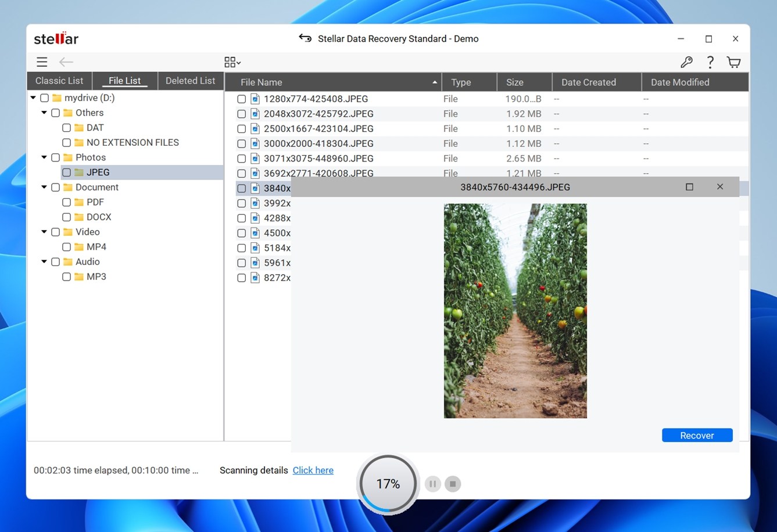Open scanning details via Click here link
Viewport: 777px width, 532px height.
coord(313,470)
